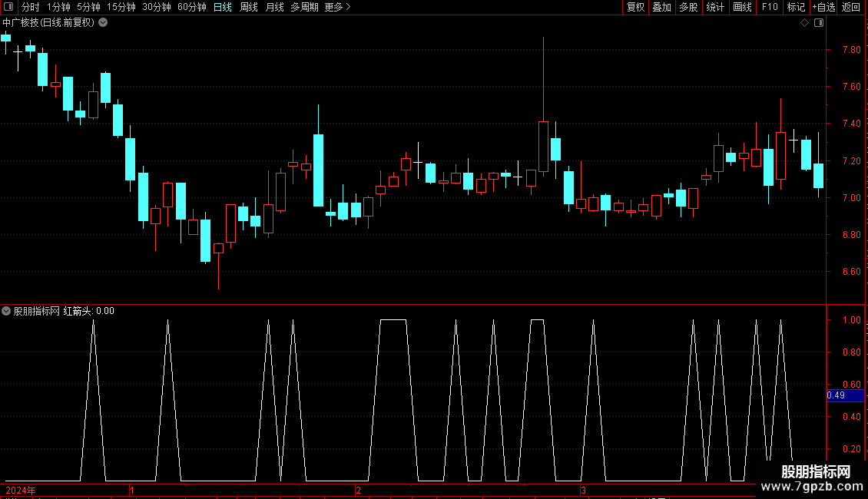This screenshot has width=868, height=499.
Task: Select the 周线 weekly chart tab
Action: tap(249, 7)
